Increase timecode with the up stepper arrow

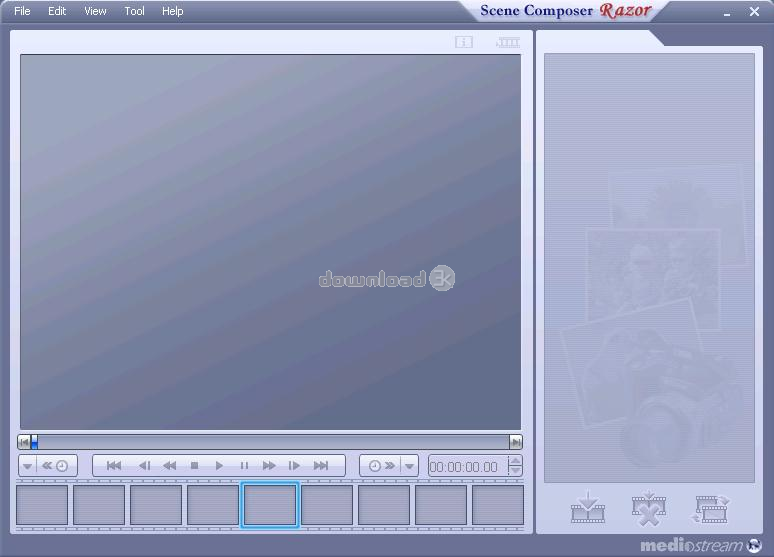click(x=515, y=461)
